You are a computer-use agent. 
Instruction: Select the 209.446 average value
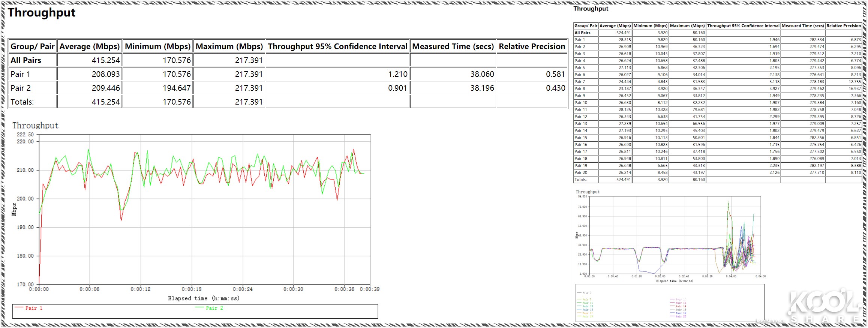click(x=106, y=88)
